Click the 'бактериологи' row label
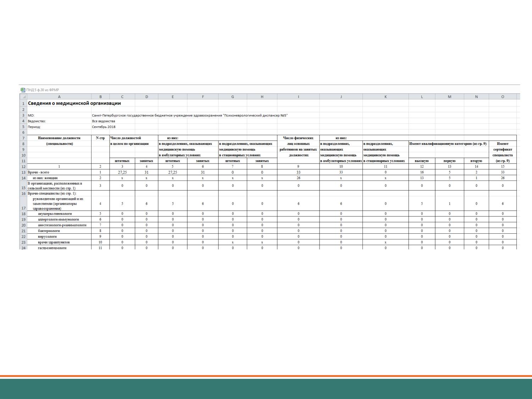Image resolution: width=532 pixels, height=399 pixels. (x=49, y=231)
